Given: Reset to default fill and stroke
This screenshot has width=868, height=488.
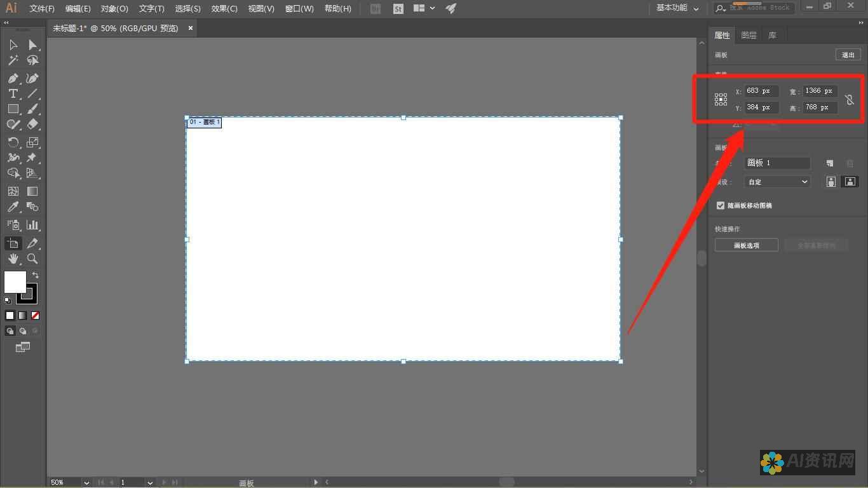Looking at the screenshot, I should [x=7, y=300].
